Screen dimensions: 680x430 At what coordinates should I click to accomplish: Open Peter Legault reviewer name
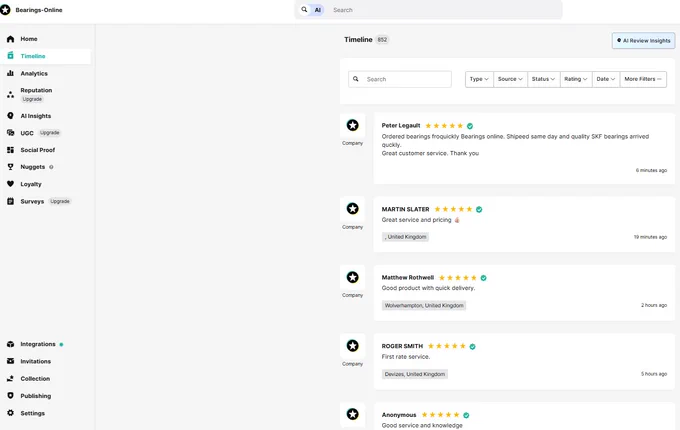coord(401,126)
